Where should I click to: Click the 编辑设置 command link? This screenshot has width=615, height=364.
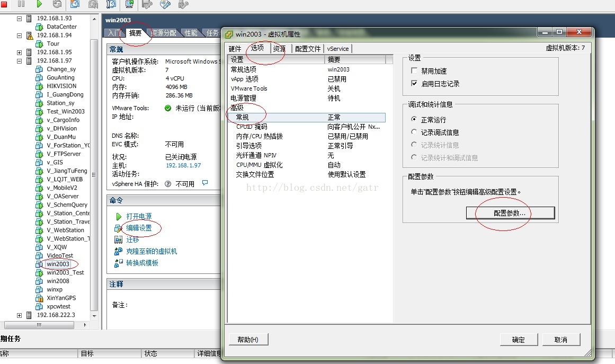pos(139,228)
